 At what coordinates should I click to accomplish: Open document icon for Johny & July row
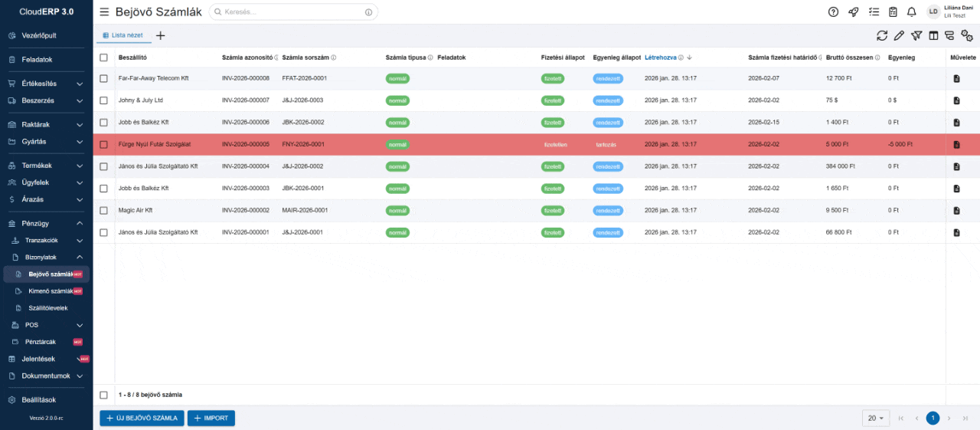956,100
